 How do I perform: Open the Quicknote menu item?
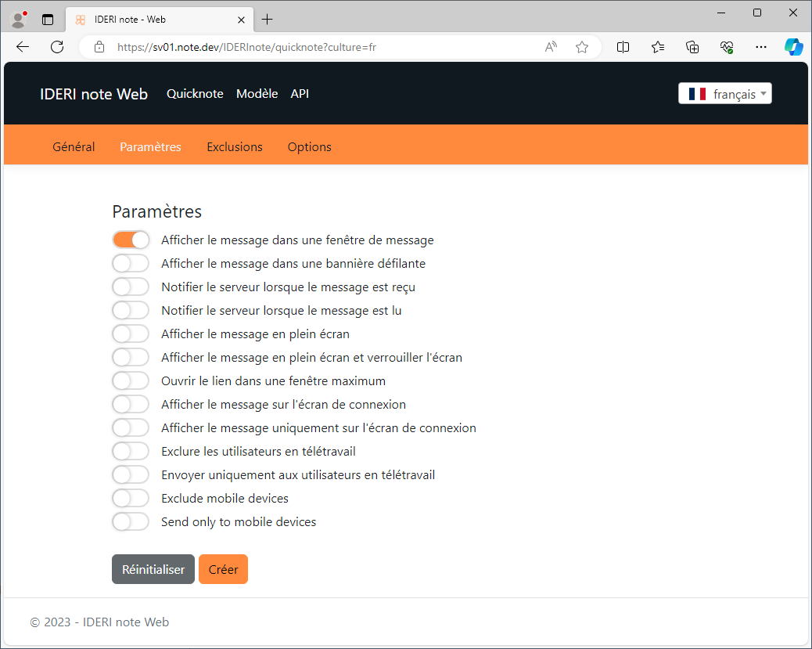click(196, 94)
